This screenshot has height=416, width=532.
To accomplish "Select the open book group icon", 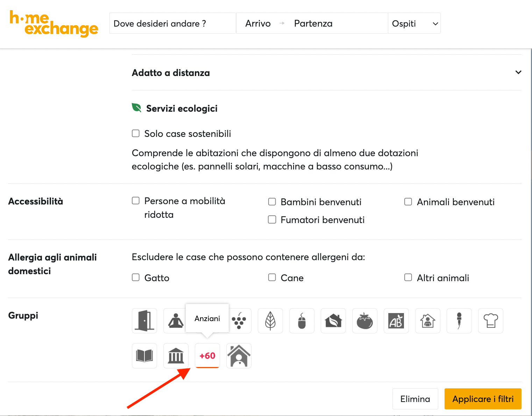I will pos(144,355).
